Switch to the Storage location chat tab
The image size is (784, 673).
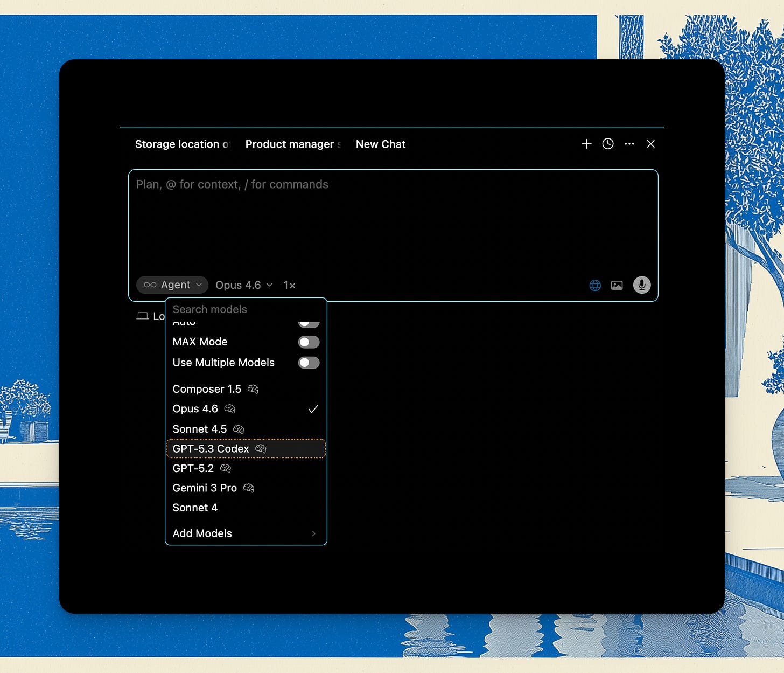click(182, 144)
